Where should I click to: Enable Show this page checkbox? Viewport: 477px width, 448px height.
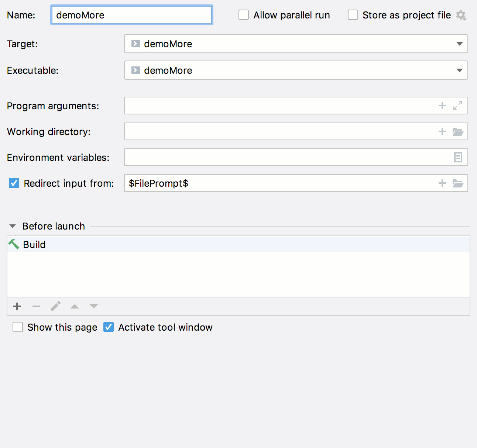18,327
